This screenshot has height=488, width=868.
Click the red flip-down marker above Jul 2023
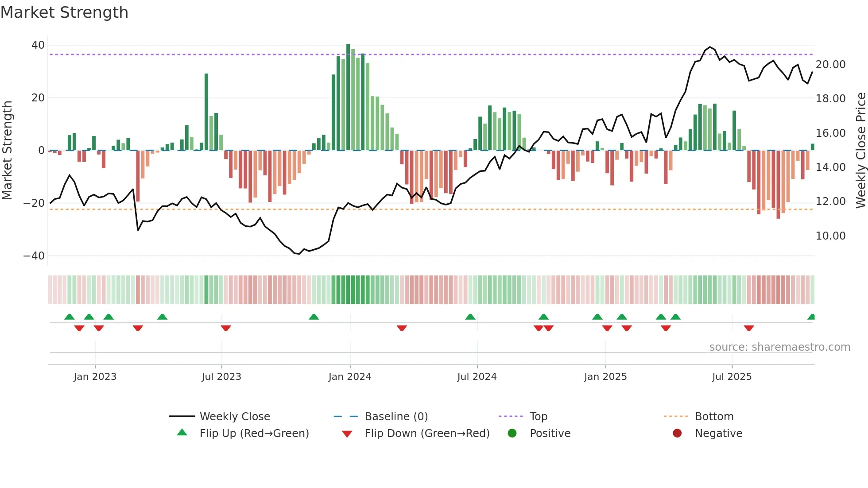tap(226, 328)
